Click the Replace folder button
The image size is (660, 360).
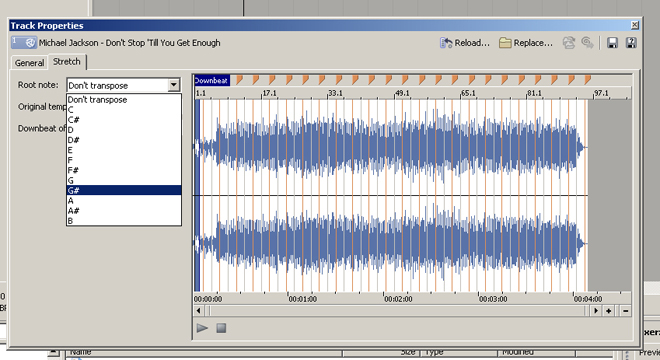click(526, 43)
